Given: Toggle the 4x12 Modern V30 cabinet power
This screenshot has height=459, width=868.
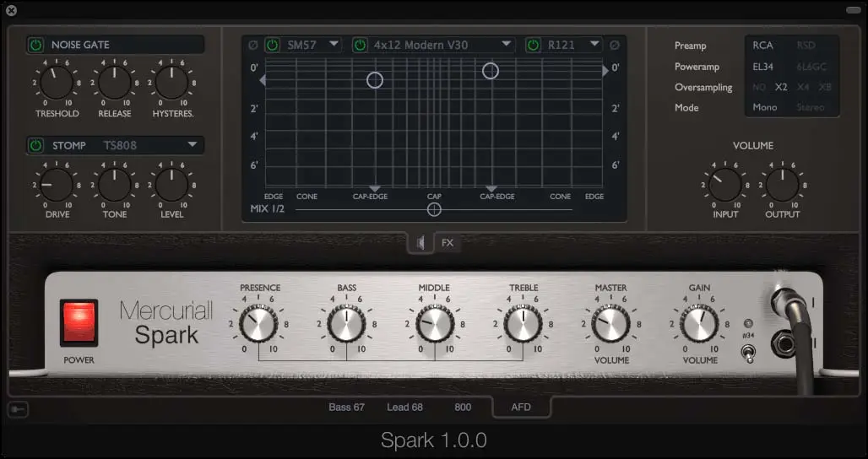Looking at the screenshot, I should (360, 45).
